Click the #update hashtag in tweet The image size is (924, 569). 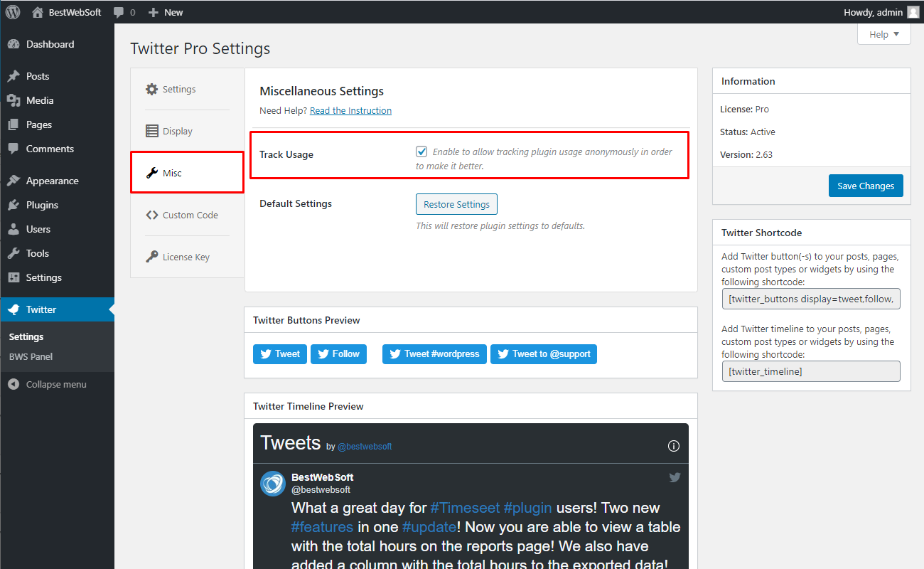[x=429, y=527]
